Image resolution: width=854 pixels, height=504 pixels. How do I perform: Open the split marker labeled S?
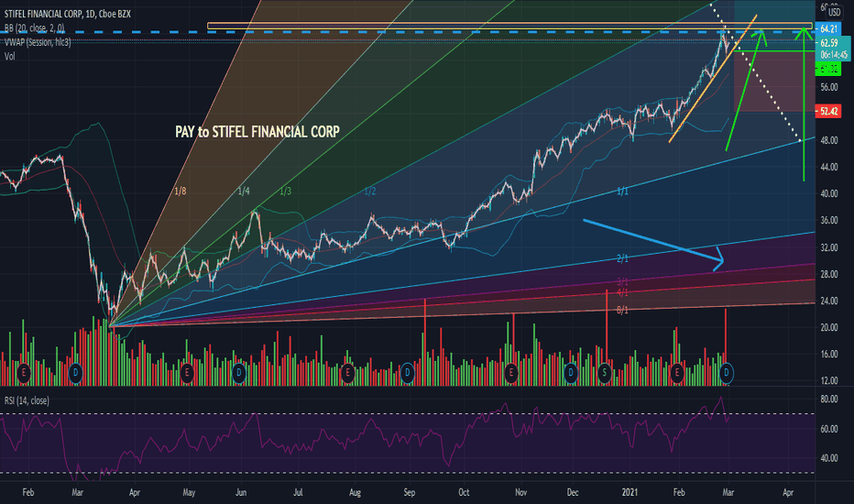604,373
